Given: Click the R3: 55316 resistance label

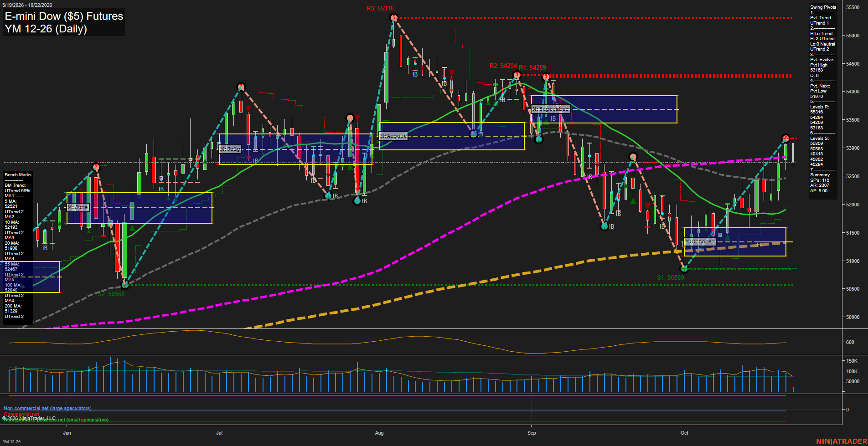Looking at the screenshot, I should coord(380,9).
